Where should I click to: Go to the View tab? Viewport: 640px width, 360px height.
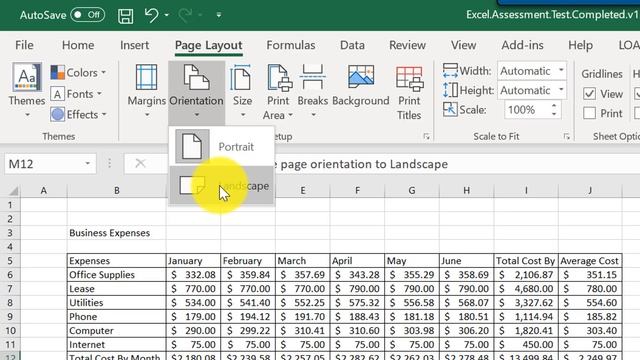[463, 45]
